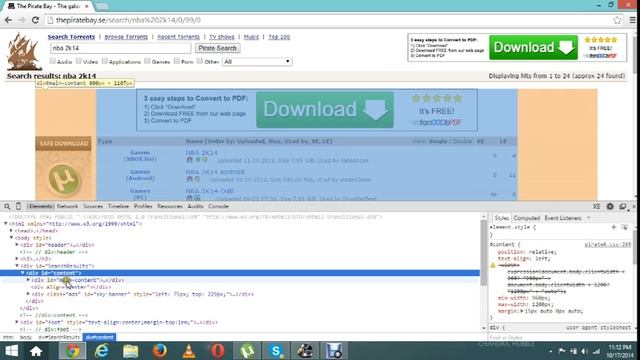640x360 pixels.
Task: Click the Pirate Search button
Action: 218,48
